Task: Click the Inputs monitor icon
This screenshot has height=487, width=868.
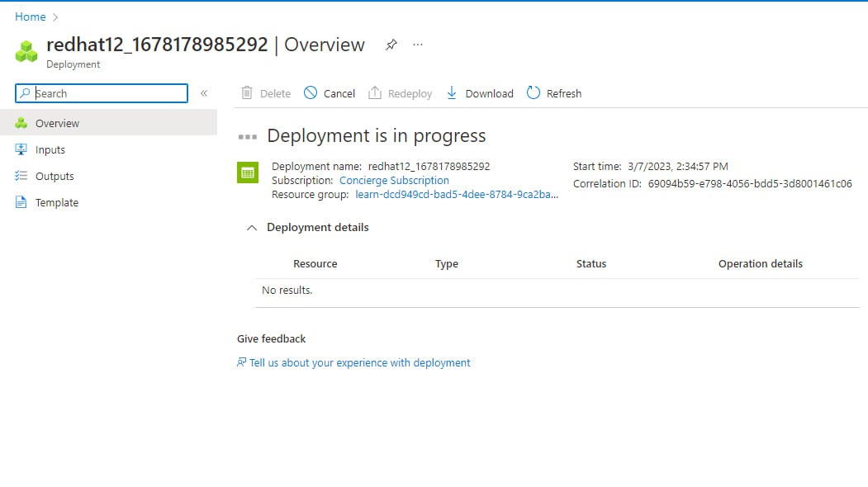Action: click(21, 149)
